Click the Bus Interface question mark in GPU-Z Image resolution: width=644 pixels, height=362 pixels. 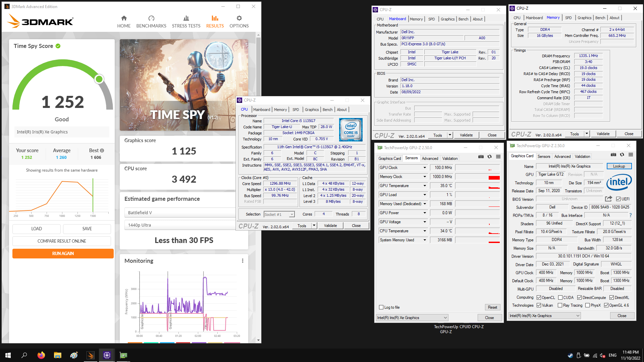click(631, 215)
